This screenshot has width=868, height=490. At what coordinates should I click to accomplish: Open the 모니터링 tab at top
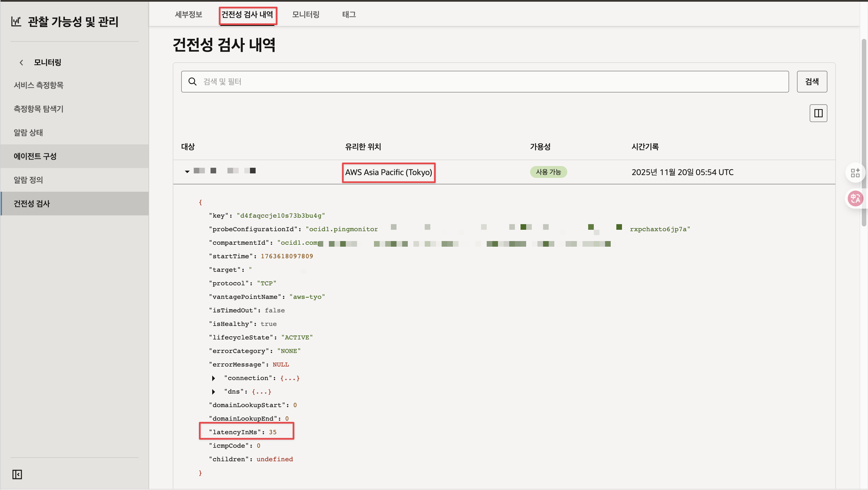pos(305,14)
